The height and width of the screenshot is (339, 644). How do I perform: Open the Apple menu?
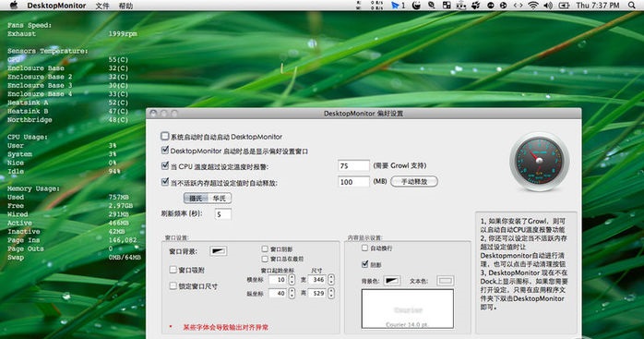click(14, 5)
